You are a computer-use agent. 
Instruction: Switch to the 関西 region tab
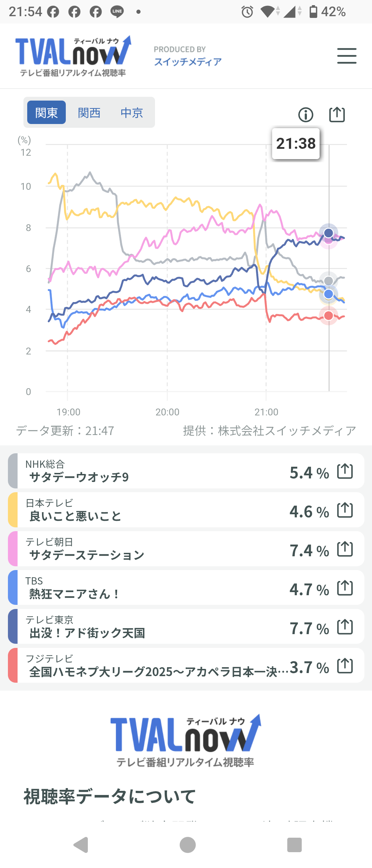click(89, 113)
